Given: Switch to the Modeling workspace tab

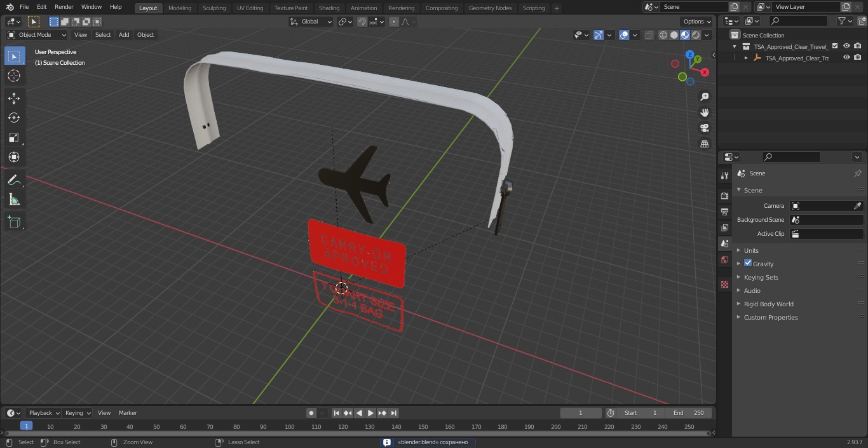Looking at the screenshot, I should tap(180, 8).
